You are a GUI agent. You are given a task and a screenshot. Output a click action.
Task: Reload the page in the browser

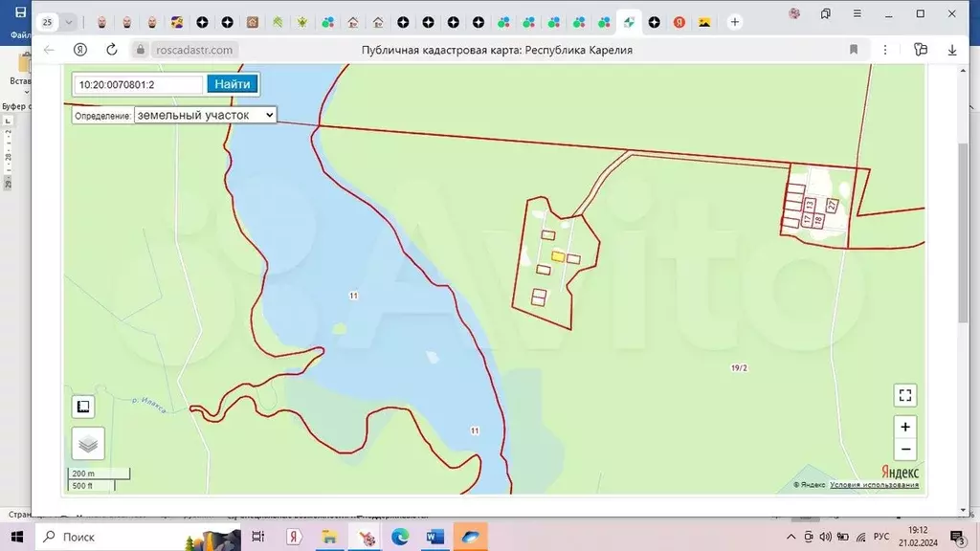pyautogui.click(x=111, y=50)
